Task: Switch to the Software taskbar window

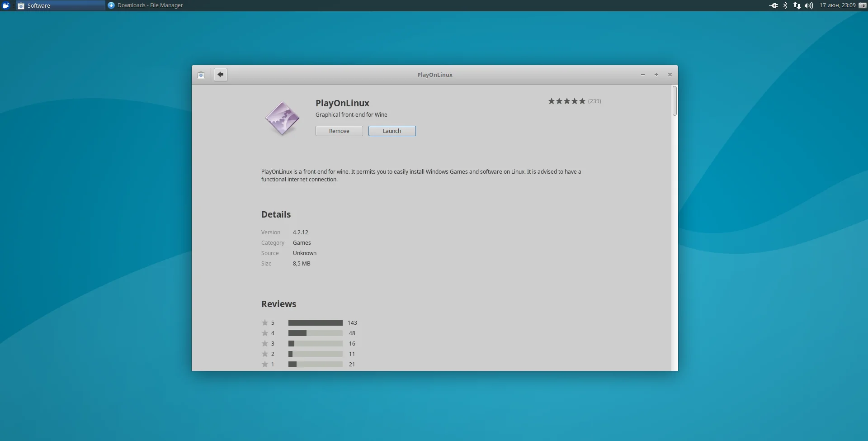Action: point(61,5)
